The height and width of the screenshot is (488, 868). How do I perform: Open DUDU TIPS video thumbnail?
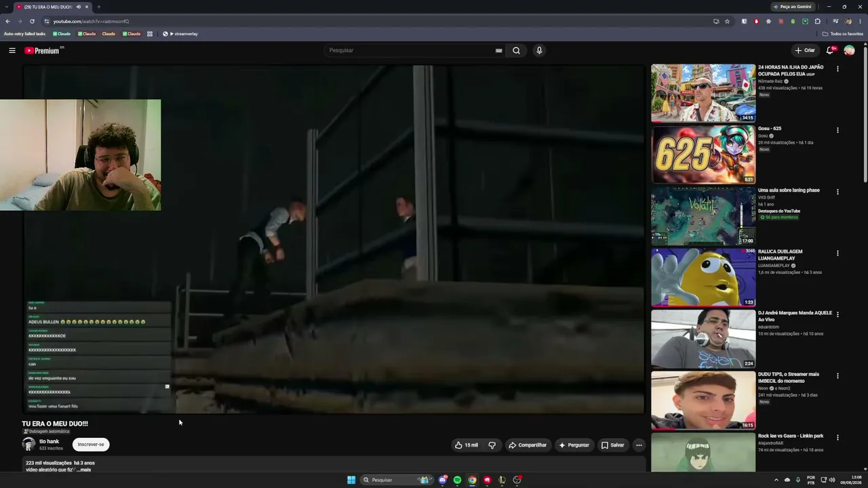[x=703, y=401]
